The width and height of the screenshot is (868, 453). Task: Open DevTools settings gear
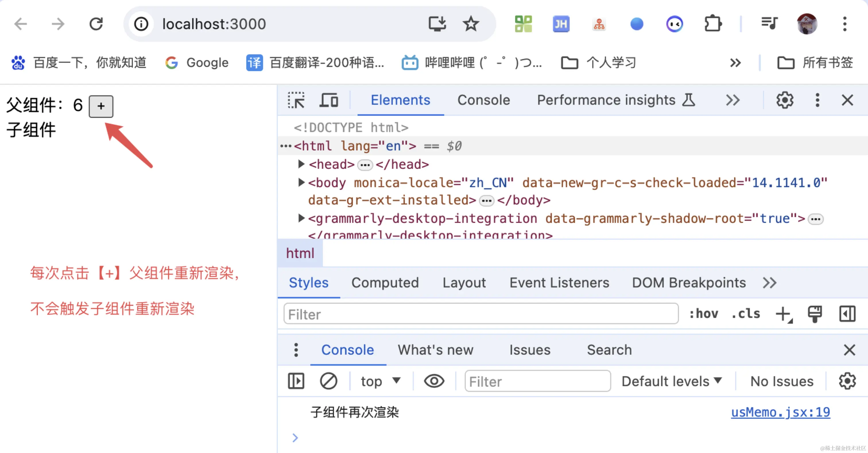785,100
